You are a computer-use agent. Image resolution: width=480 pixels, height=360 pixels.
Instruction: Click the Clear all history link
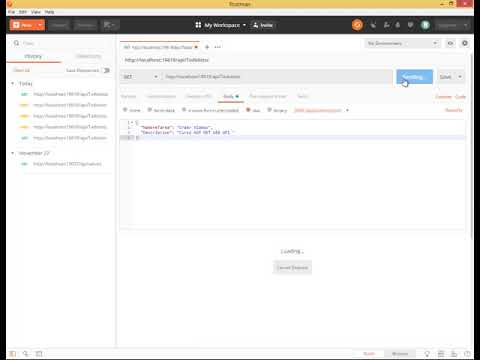pyautogui.click(x=22, y=70)
